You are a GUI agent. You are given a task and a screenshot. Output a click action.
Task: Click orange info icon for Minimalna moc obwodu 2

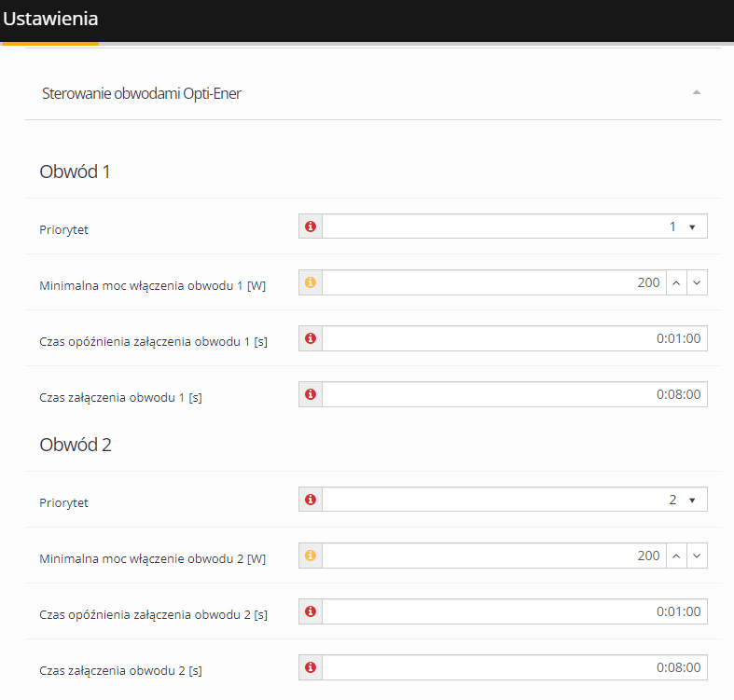[311, 556]
